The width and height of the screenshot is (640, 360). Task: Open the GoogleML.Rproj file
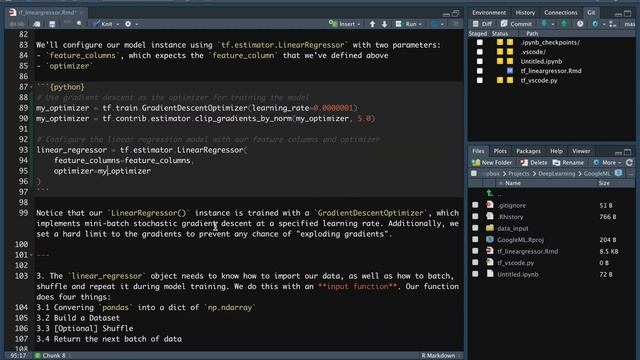tap(520, 240)
